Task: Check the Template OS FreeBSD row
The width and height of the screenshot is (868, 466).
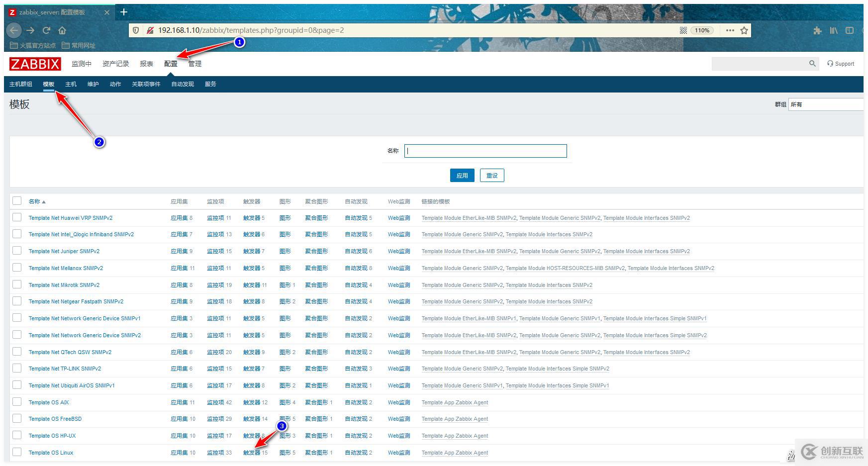Action: (17, 418)
